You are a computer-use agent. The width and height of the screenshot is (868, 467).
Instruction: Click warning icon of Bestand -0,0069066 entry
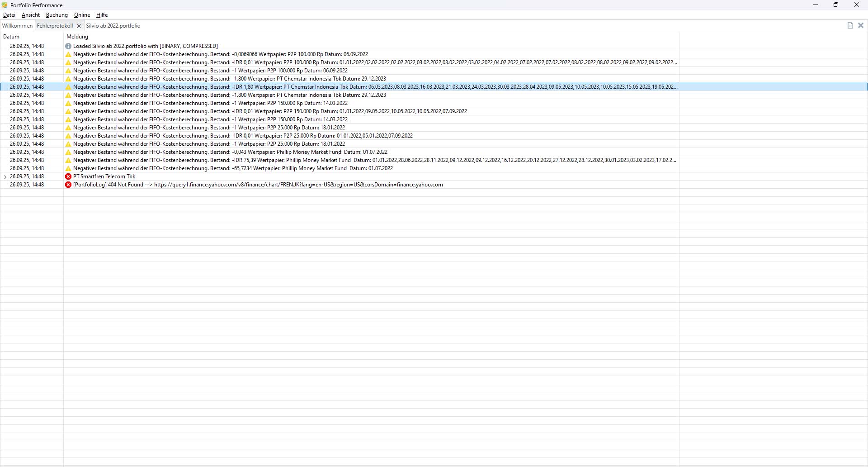[68, 54]
